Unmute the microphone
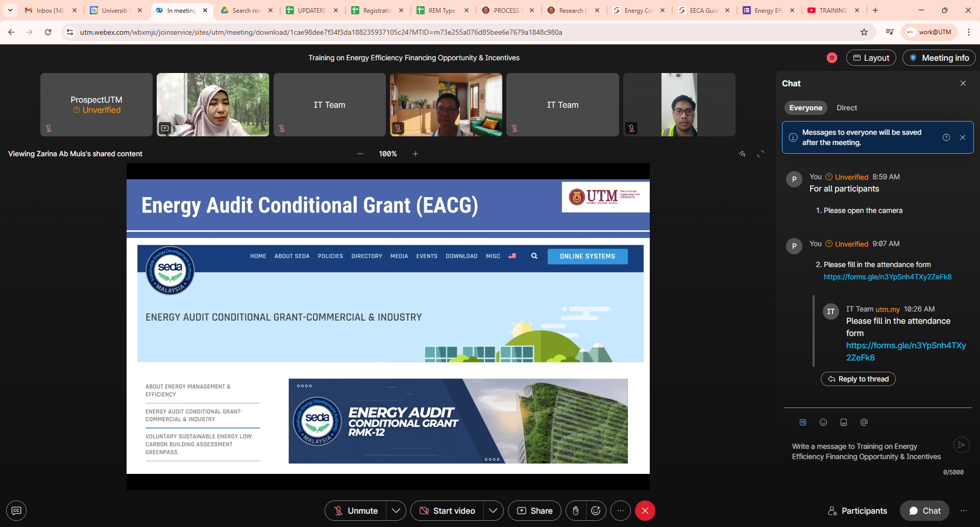Image resolution: width=980 pixels, height=527 pixels. 356,511
